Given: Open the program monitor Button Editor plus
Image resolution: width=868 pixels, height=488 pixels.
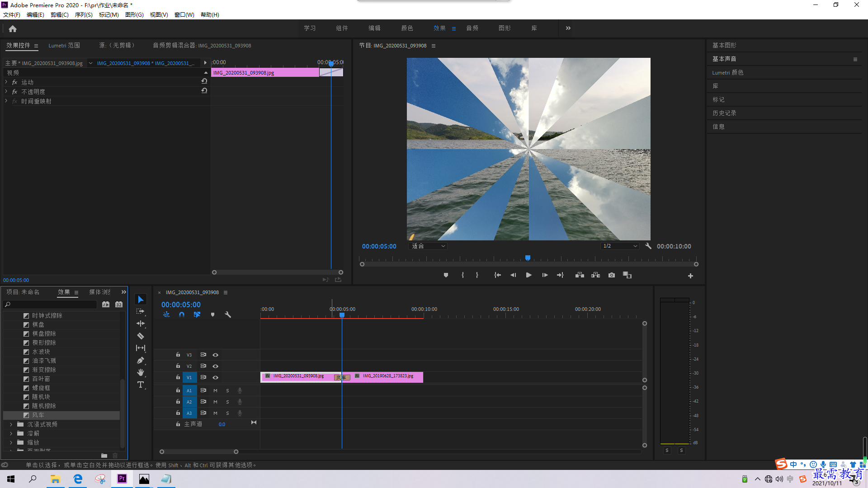Looking at the screenshot, I should click(x=690, y=276).
